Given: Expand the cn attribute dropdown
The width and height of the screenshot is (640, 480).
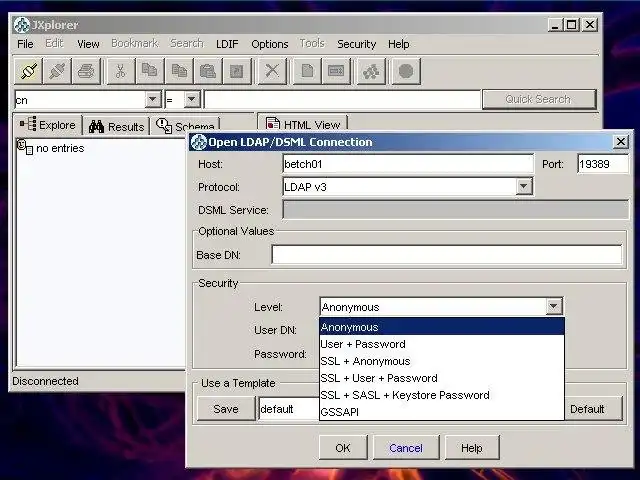Looking at the screenshot, I should click(x=153, y=100).
